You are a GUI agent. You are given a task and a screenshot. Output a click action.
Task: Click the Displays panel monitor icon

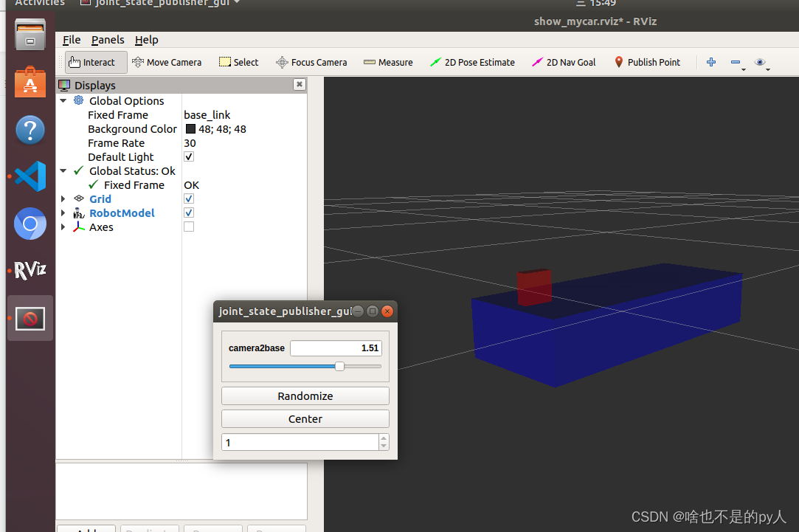[64, 85]
